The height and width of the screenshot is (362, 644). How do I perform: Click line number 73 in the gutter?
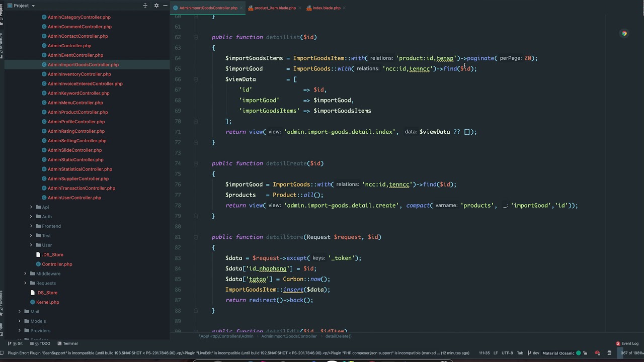pyautogui.click(x=178, y=153)
